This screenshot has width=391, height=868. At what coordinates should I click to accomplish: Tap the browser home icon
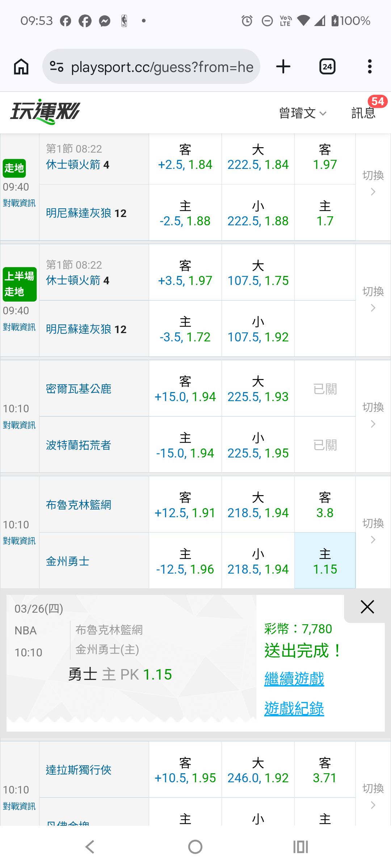click(21, 67)
